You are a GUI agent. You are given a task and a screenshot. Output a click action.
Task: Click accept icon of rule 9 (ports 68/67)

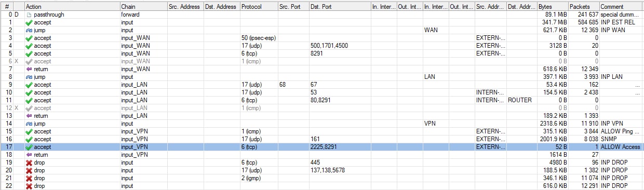29,85
